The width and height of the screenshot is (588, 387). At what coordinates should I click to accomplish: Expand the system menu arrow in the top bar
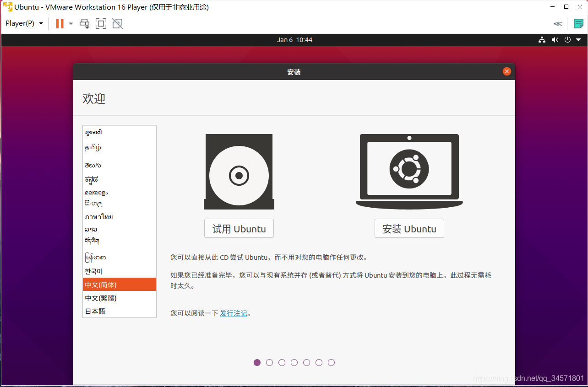[x=578, y=40]
